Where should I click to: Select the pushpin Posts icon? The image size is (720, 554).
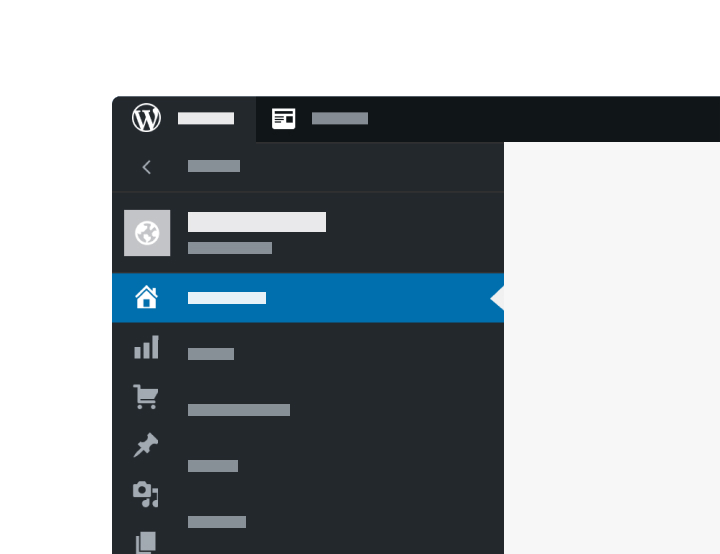click(x=146, y=445)
